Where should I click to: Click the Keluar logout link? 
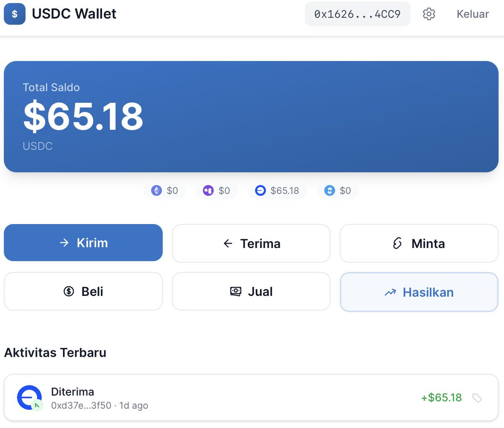(x=472, y=14)
